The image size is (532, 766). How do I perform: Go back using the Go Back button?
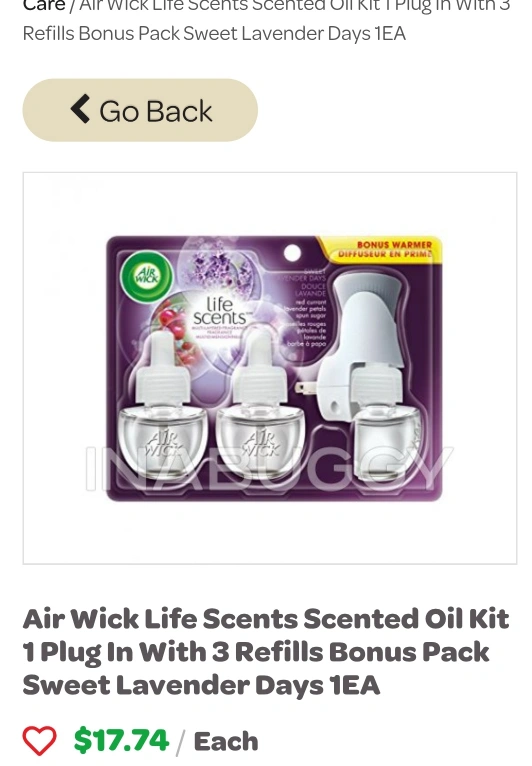(x=140, y=110)
